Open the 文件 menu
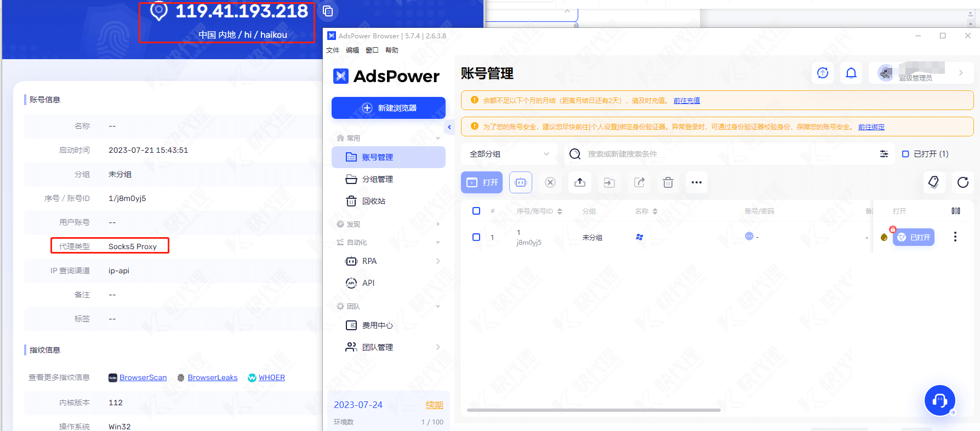Viewport: 980px width, 431px height. [x=333, y=50]
